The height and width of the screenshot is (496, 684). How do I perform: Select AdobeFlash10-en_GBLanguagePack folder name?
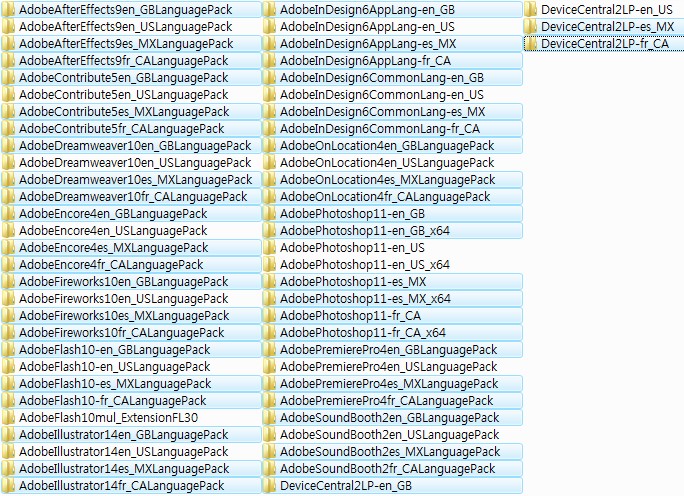point(115,350)
